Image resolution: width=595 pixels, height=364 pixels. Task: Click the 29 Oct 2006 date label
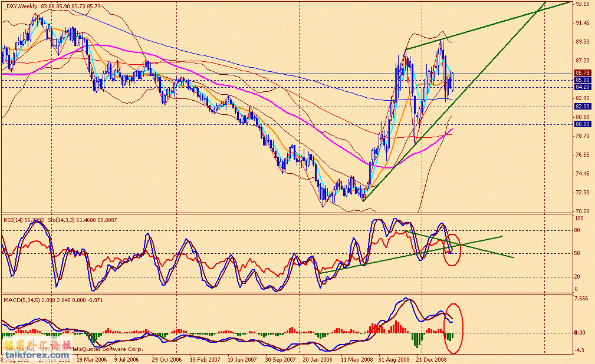(x=167, y=359)
